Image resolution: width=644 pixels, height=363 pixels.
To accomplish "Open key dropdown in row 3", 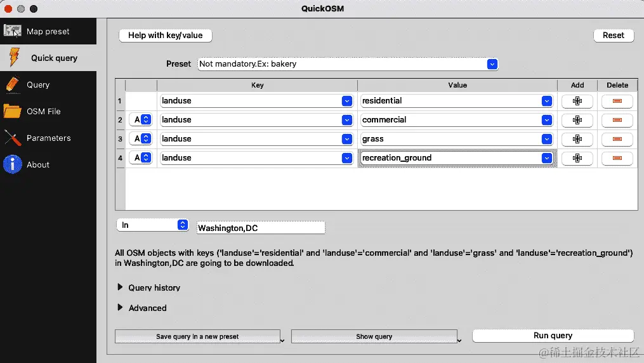I will click(x=346, y=139).
